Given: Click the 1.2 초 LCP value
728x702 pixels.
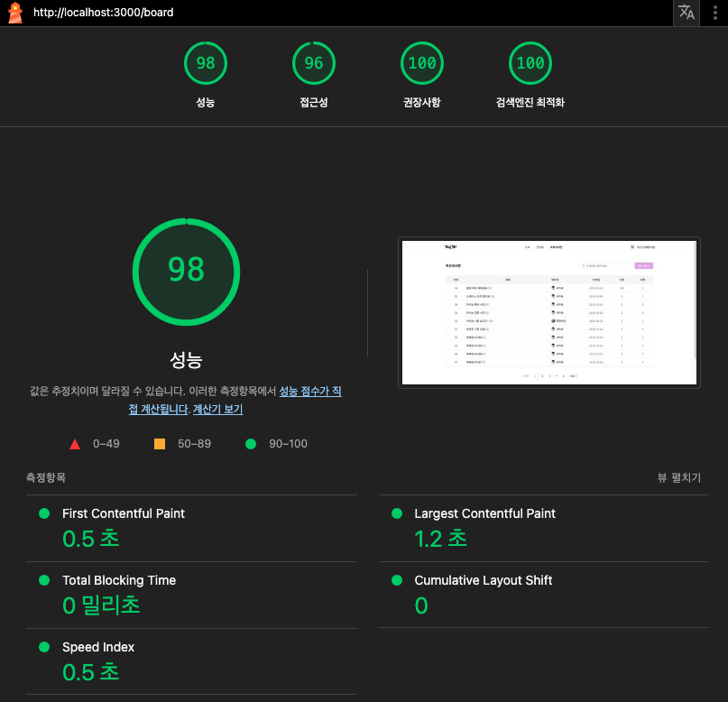Looking at the screenshot, I should coord(440,539).
